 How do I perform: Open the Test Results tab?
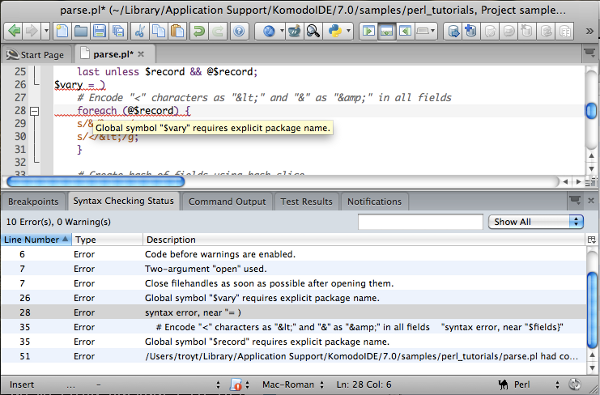pos(306,201)
